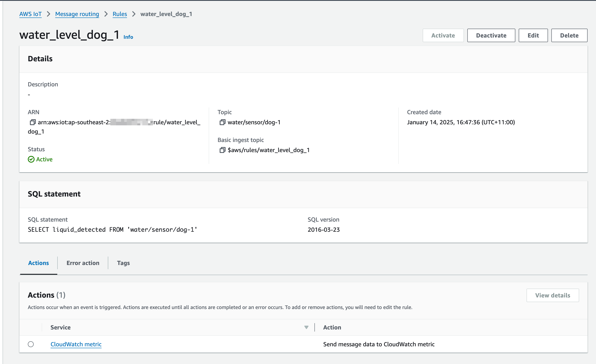Click the green Active status icon

click(31, 159)
